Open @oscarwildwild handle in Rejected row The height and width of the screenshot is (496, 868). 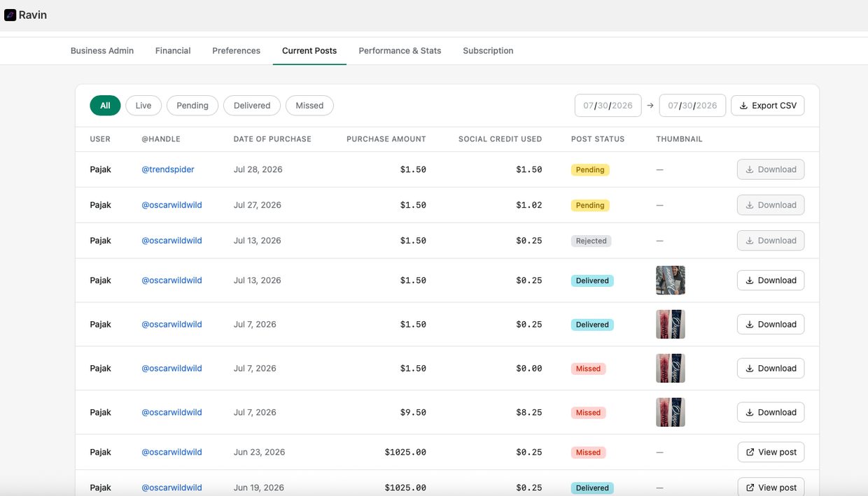171,241
